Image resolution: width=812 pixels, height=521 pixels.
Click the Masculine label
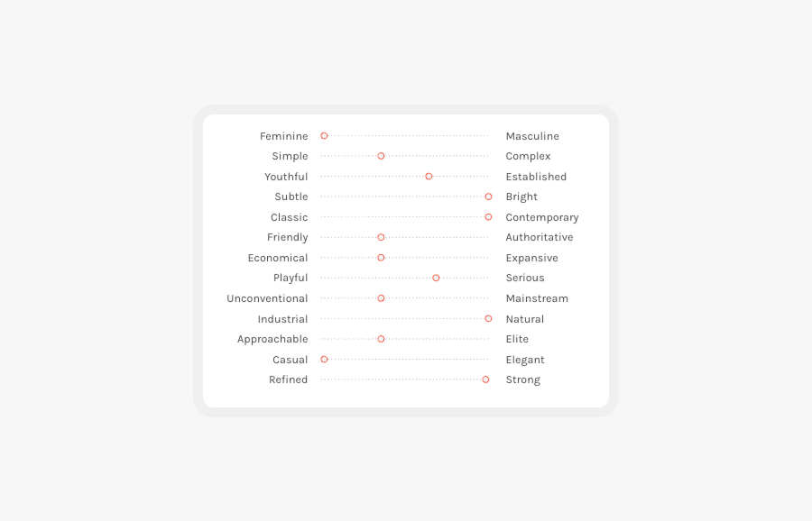(x=532, y=136)
